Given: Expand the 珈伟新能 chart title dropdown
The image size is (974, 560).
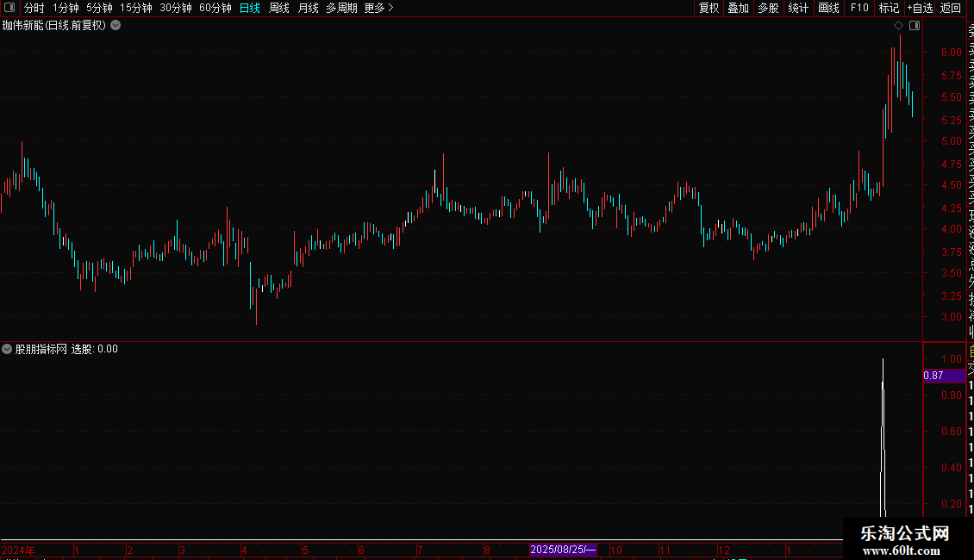Looking at the screenshot, I should pyautogui.click(x=116, y=26).
